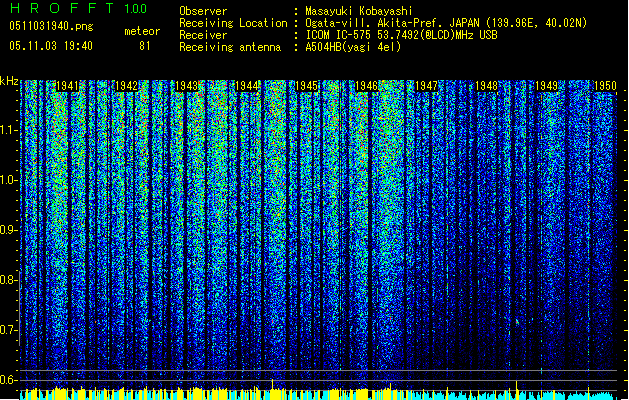Click the 1945 time marker
The height and width of the screenshot is (400, 629).
306,86
